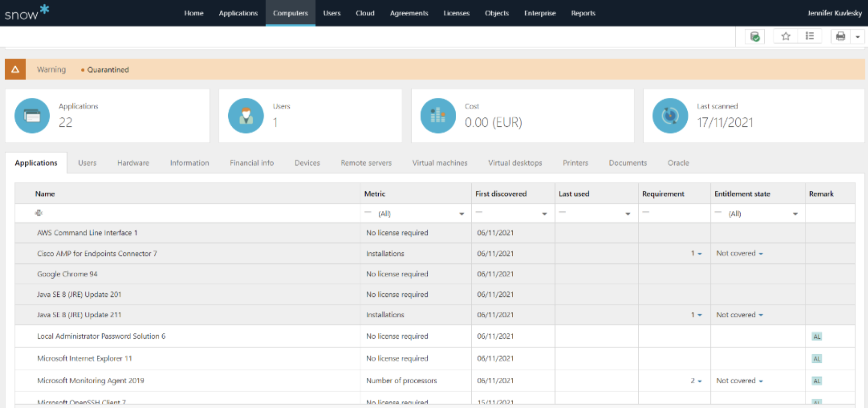This screenshot has height=408, width=868.
Task: Open the Reports menu
Action: click(583, 13)
